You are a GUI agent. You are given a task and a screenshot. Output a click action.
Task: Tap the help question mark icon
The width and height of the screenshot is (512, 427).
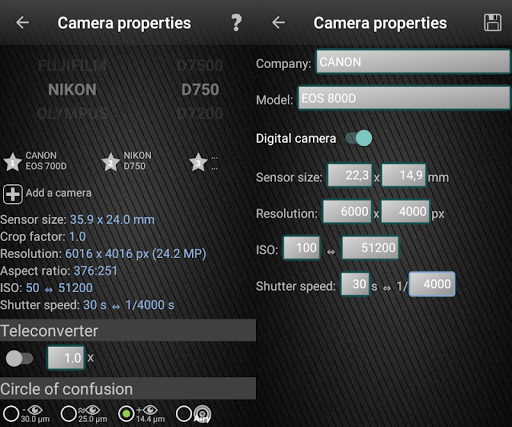236,23
